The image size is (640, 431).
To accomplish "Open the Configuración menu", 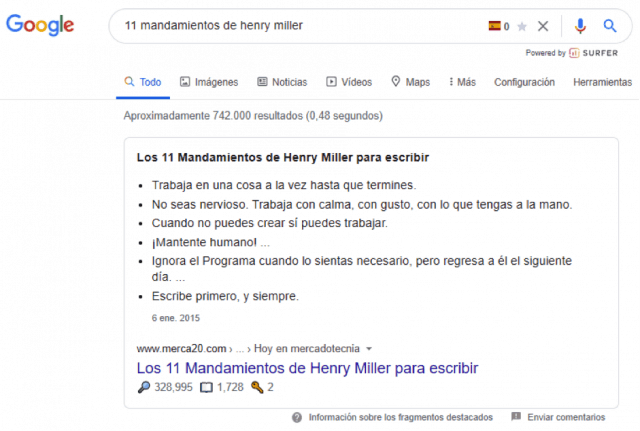I will pyautogui.click(x=524, y=82).
